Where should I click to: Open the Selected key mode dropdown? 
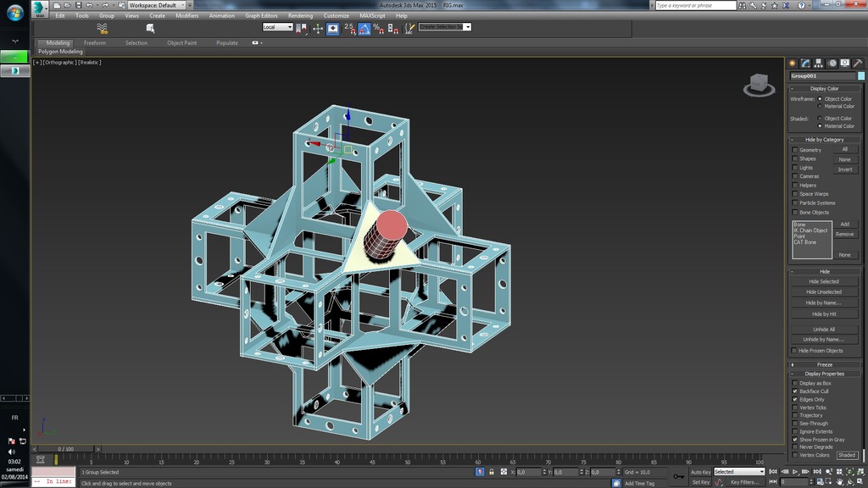[x=739, y=472]
